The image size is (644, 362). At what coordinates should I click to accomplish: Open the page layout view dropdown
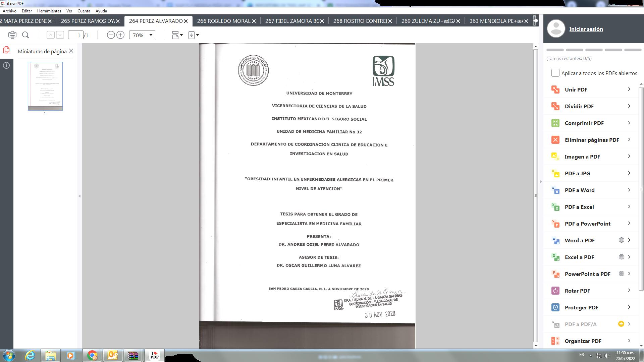[x=177, y=35]
